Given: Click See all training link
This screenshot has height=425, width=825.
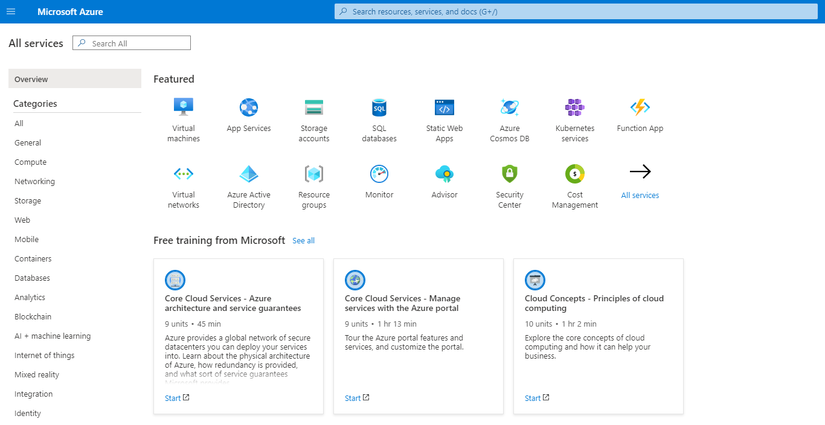Looking at the screenshot, I should point(304,240).
